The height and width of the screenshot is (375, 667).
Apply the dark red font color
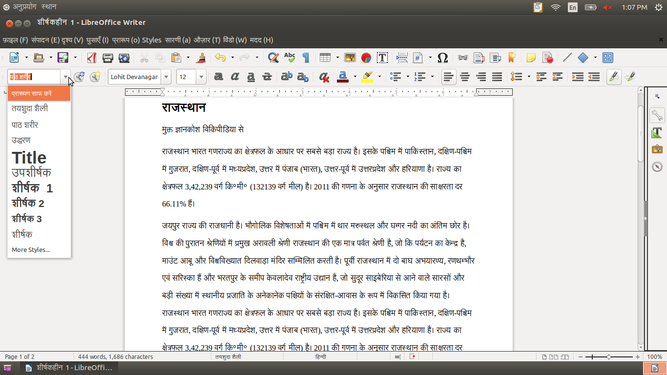(343, 77)
